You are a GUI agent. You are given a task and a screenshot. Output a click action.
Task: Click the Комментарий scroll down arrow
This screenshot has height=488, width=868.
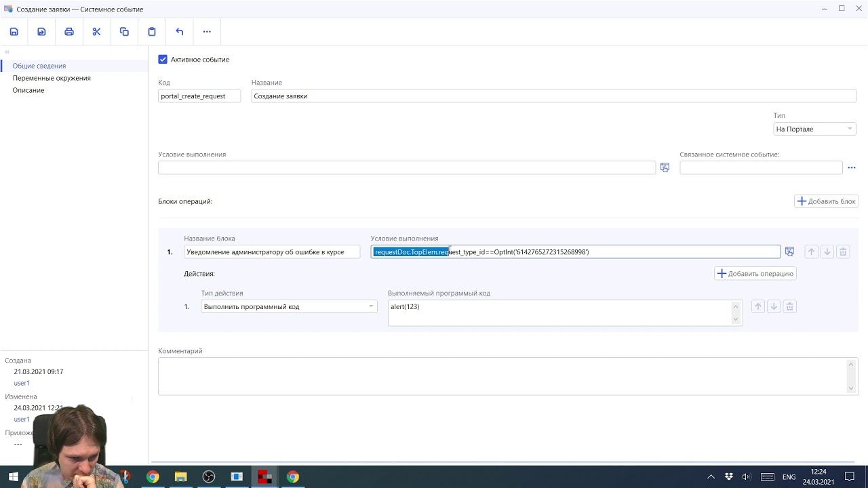852,388
